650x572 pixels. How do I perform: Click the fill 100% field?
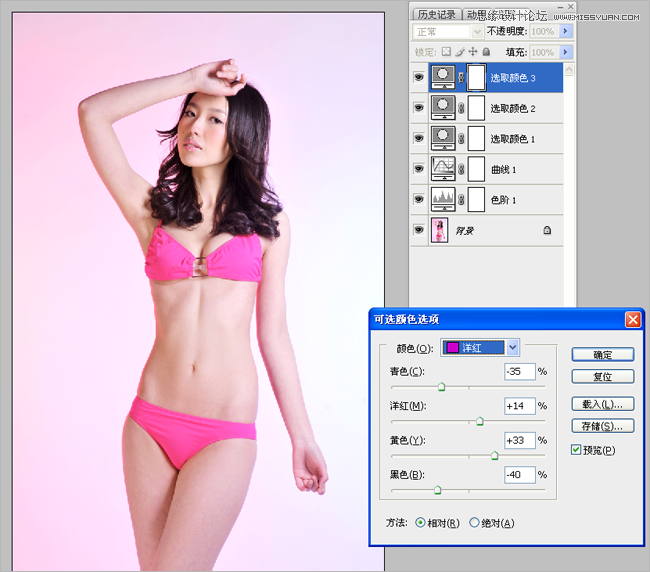click(x=544, y=52)
